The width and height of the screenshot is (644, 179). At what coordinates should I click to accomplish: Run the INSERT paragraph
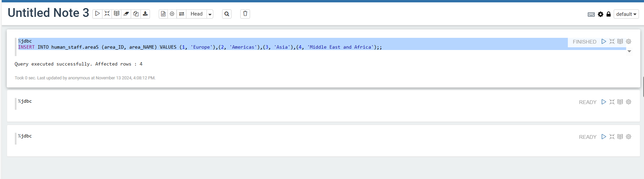click(604, 42)
